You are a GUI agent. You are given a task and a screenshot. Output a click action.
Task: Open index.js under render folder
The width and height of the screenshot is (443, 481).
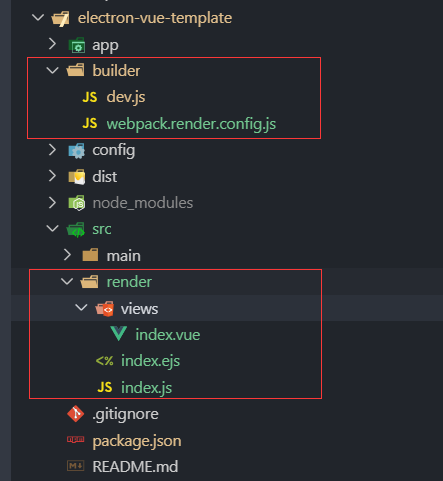(146, 387)
